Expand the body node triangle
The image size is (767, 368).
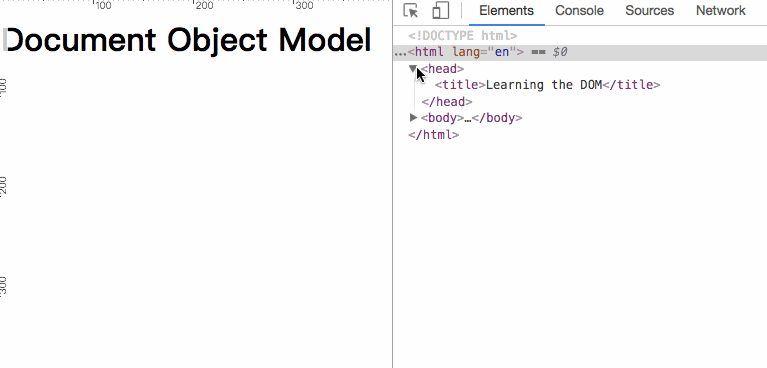(413, 117)
